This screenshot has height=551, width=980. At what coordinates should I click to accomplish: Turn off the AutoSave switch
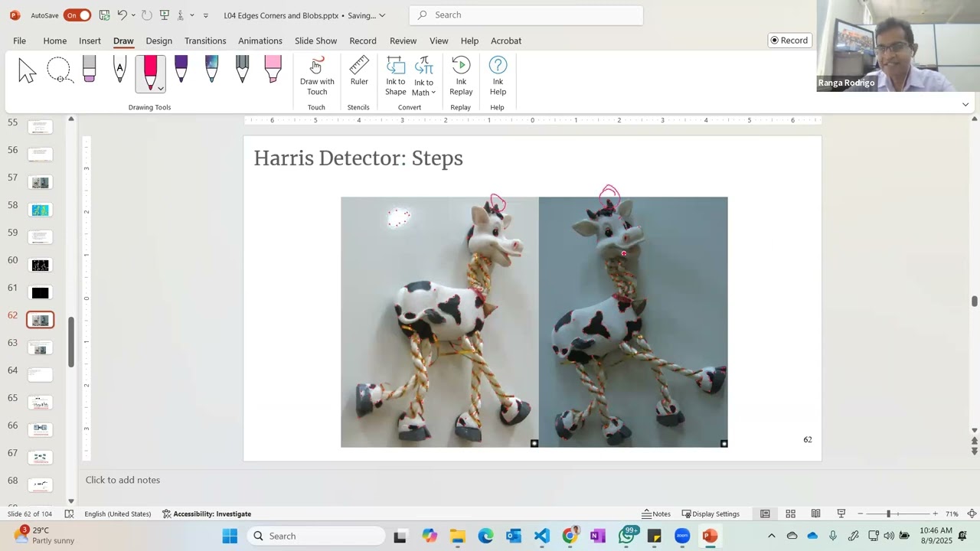point(77,15)
